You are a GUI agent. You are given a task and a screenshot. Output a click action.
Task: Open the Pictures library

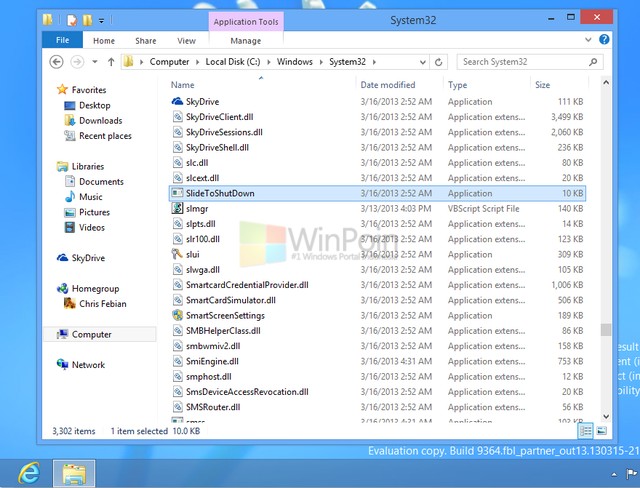tap(94, 212)
